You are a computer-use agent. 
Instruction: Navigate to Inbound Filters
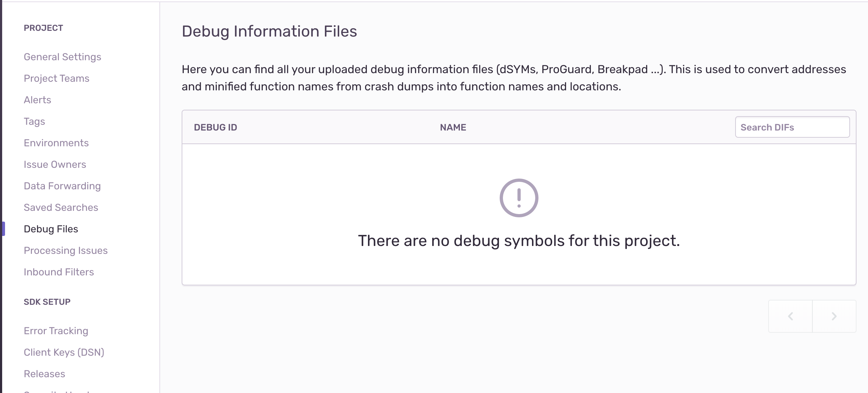(59, 272)
